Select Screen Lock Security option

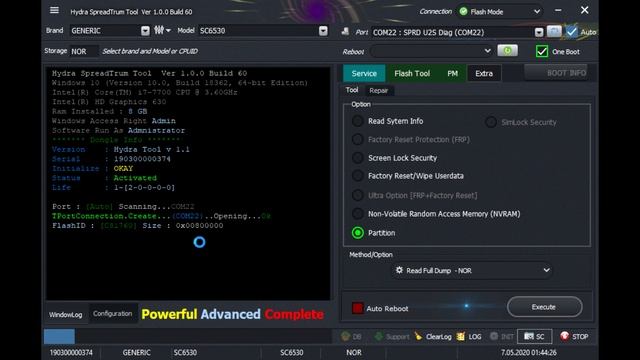pyautogui.click(x=358, y=158)
